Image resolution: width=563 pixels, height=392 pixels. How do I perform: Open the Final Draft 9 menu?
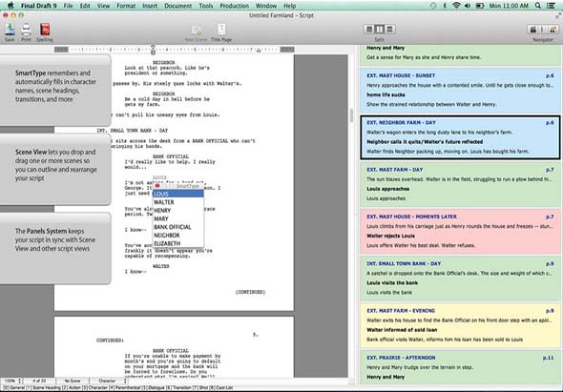pos(38,6)
